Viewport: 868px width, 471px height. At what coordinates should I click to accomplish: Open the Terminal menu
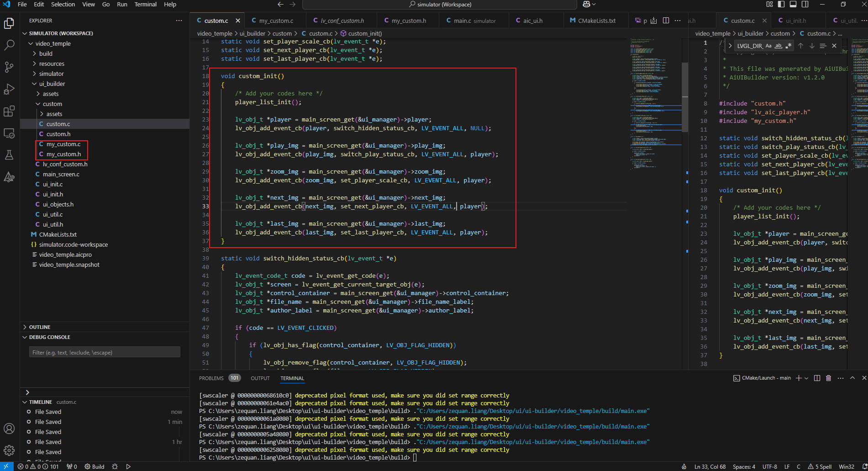(x=146, y=4)
